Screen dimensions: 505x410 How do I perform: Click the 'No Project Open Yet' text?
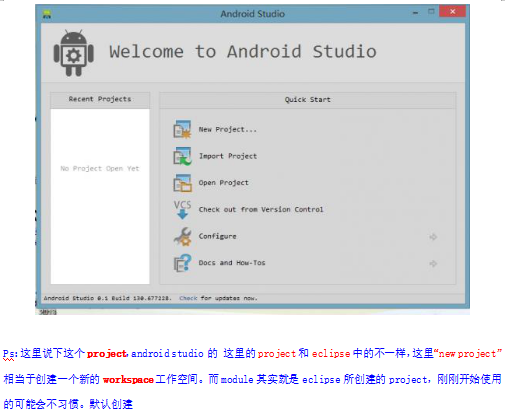tap(100, 169)
